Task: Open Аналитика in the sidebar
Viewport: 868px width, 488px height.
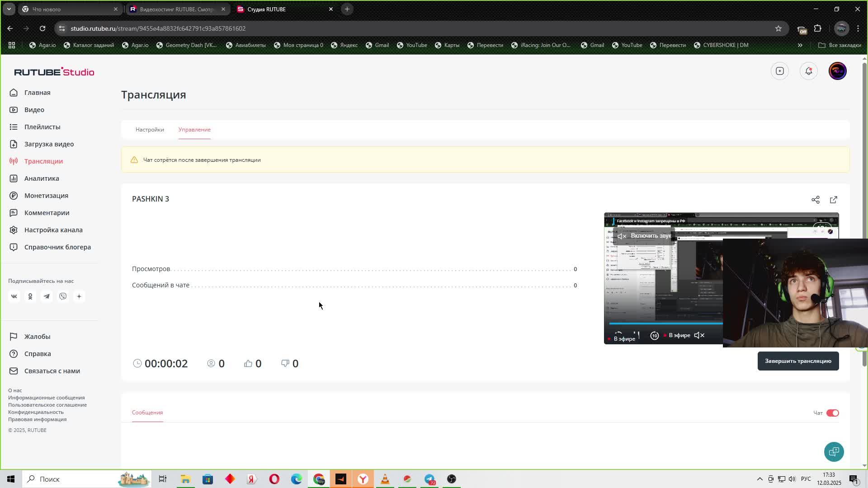Action: [x=42, y=178]
